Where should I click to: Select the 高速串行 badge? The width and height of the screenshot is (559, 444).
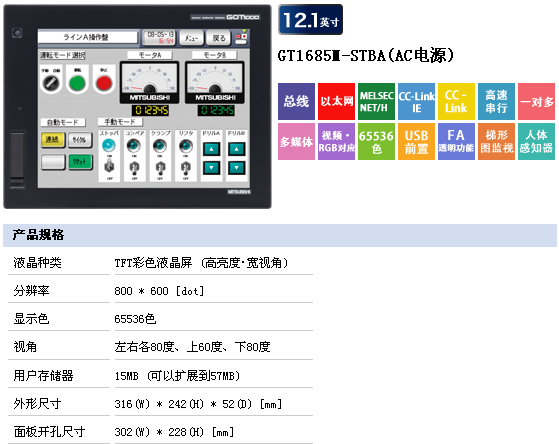(x=496, y=101)
